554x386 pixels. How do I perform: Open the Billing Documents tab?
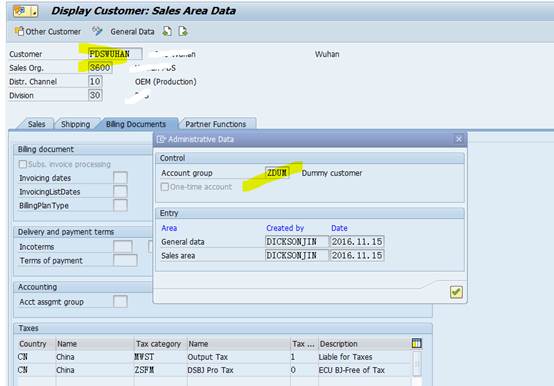coord(136,124)
